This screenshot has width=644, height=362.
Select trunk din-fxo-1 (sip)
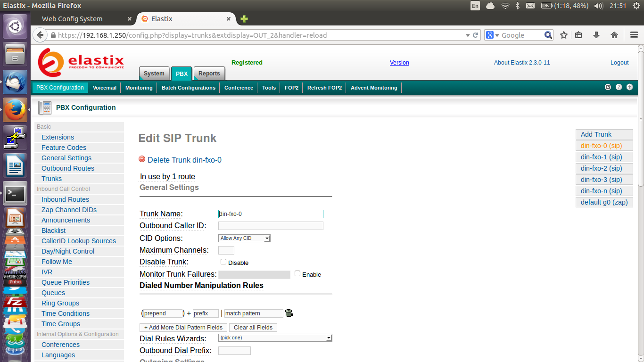pos(604,157)
